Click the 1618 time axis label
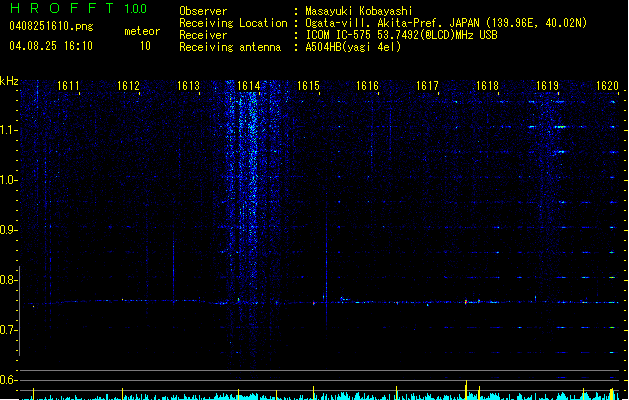Screen dimensions: 629x400 487,86
